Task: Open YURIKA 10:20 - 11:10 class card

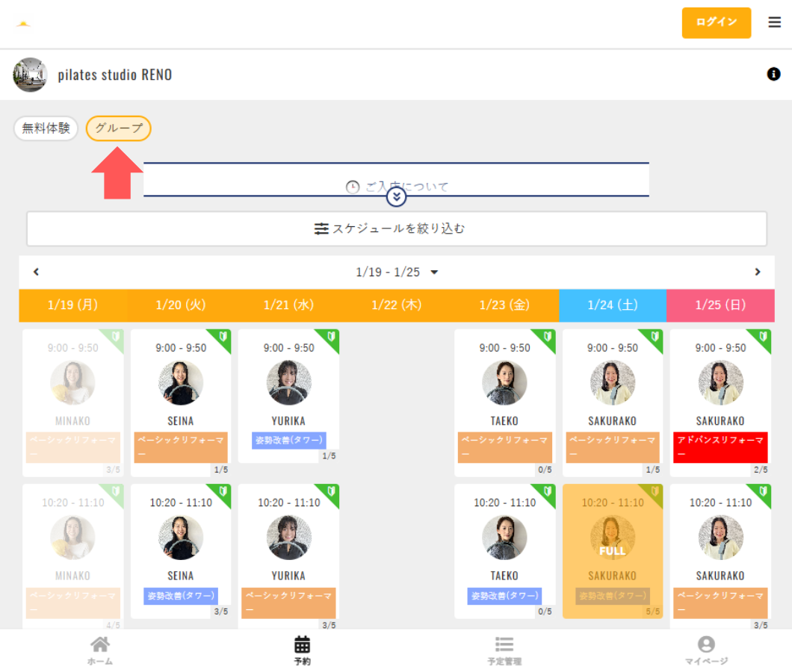Action: pos(288,551)
